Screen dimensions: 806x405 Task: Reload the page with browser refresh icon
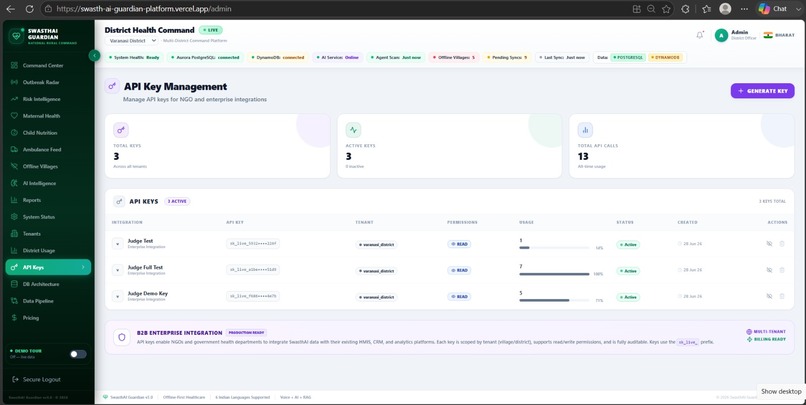(x=29, y=9)
